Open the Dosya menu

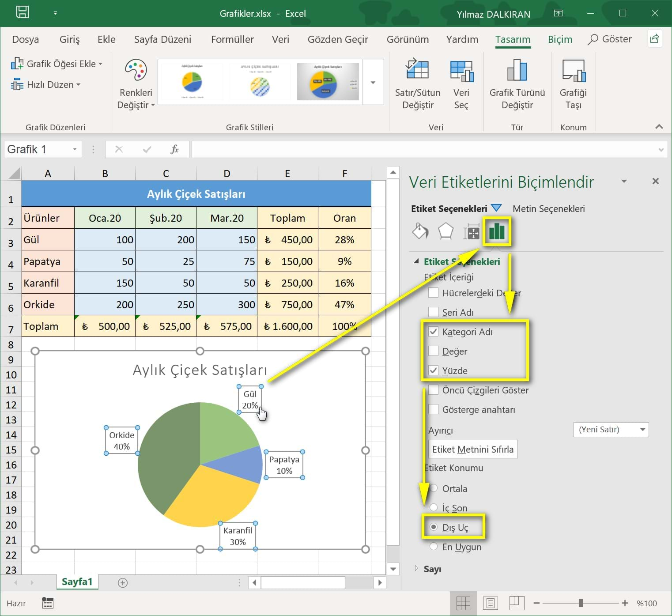click(x=25, y=39)
